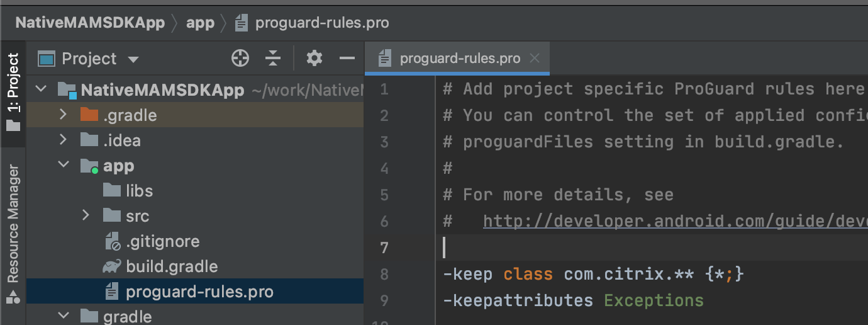Hide the Project panel with minus icon

click(347, 59)
